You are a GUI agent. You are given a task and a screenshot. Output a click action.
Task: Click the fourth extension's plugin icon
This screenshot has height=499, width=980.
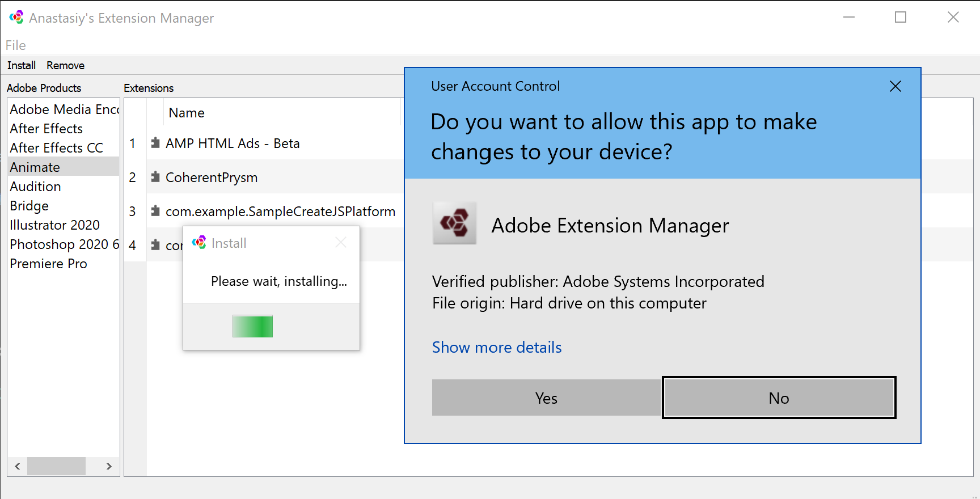point(155,245)
